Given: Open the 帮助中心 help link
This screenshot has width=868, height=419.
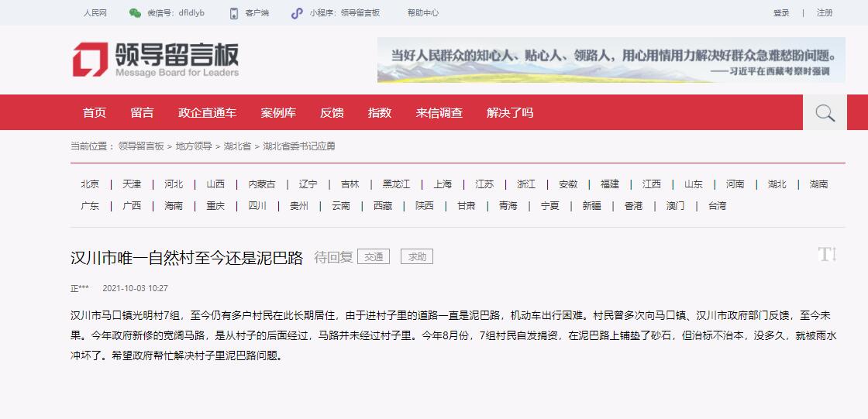Looking at the screenshot, I should (422, 13).
